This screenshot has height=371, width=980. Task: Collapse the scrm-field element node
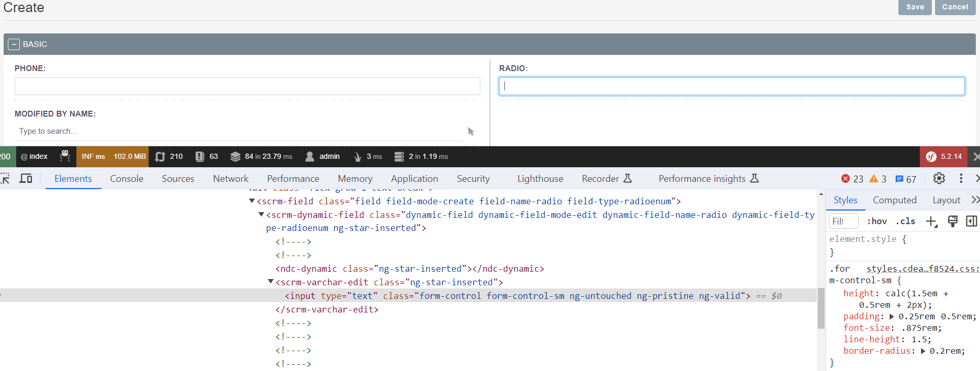pos(252,201)
